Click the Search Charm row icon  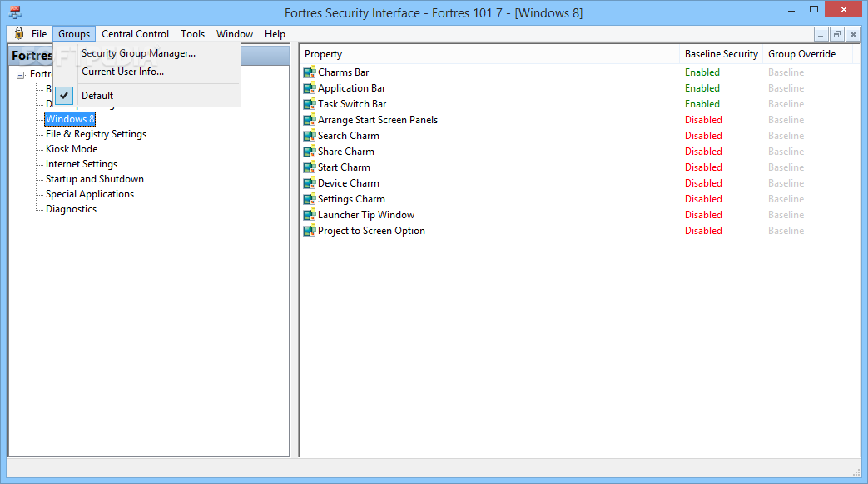point(310,136)
